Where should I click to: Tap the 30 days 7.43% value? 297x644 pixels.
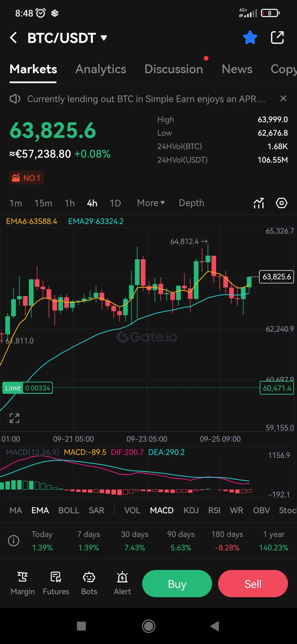pos(135,548)
